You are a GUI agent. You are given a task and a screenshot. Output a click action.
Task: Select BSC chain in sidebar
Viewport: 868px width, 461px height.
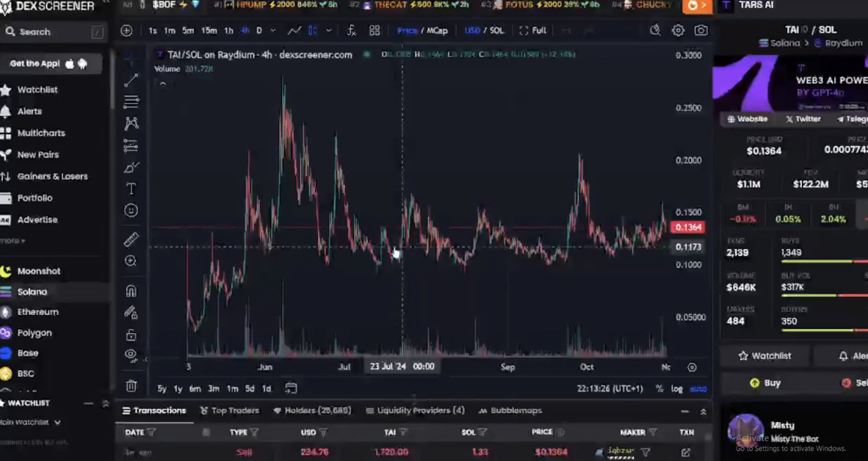pos(26,374)
